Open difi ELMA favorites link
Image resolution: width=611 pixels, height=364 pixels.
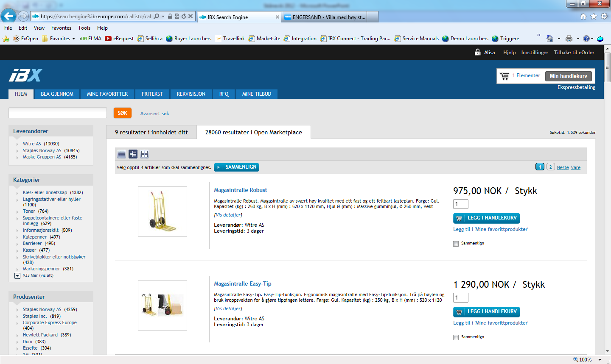coord(90,39)
